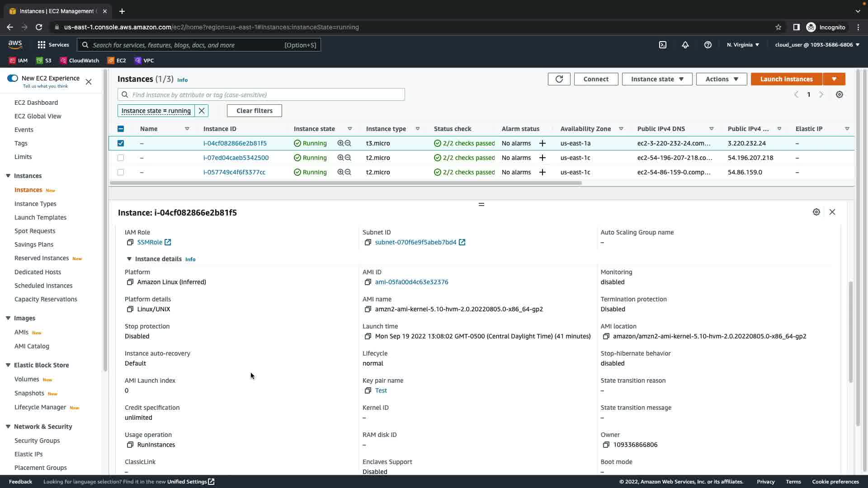Click the Clear filters button
This screenshot has width=868, height=488.
tap(254, 111)
